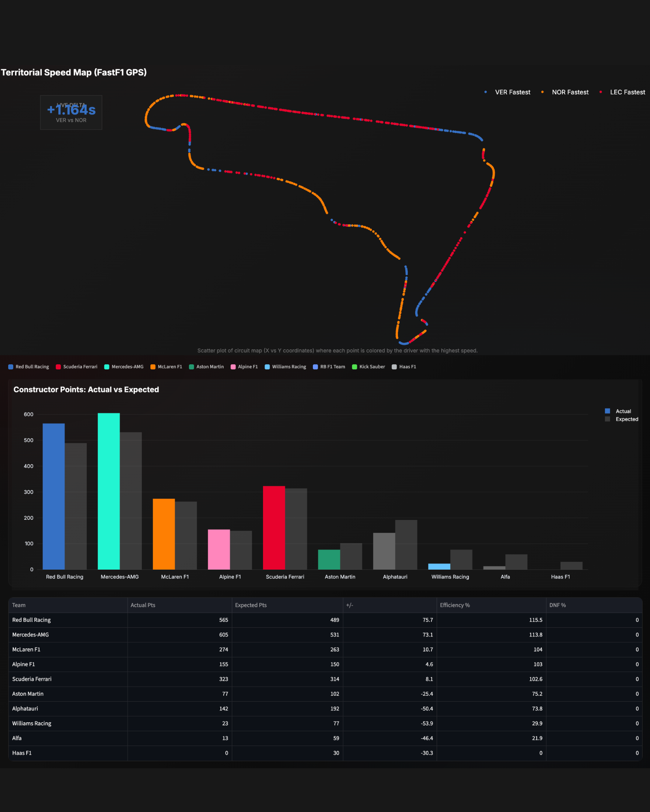Sort table by DNF % column header
650x812 pixels.
594,605
